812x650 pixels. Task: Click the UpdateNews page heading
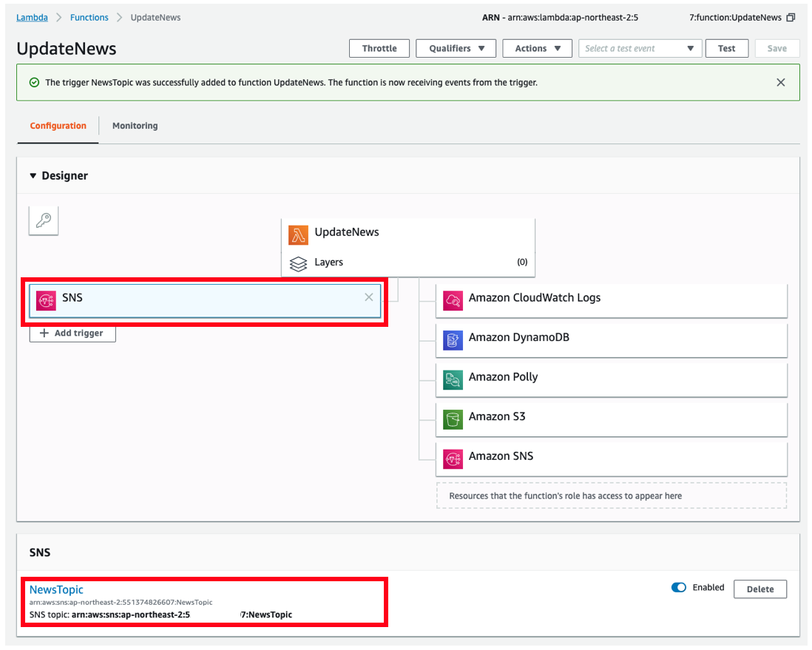[67, 49]
